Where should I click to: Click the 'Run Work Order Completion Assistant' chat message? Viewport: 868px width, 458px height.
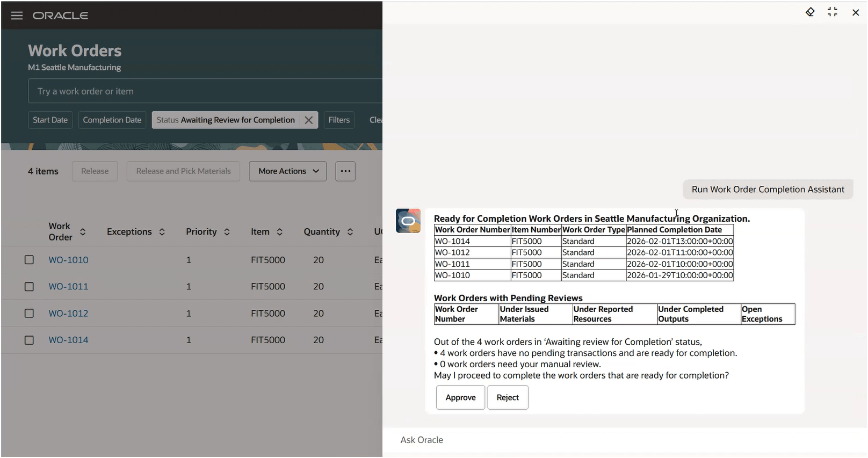pos(768,190)
